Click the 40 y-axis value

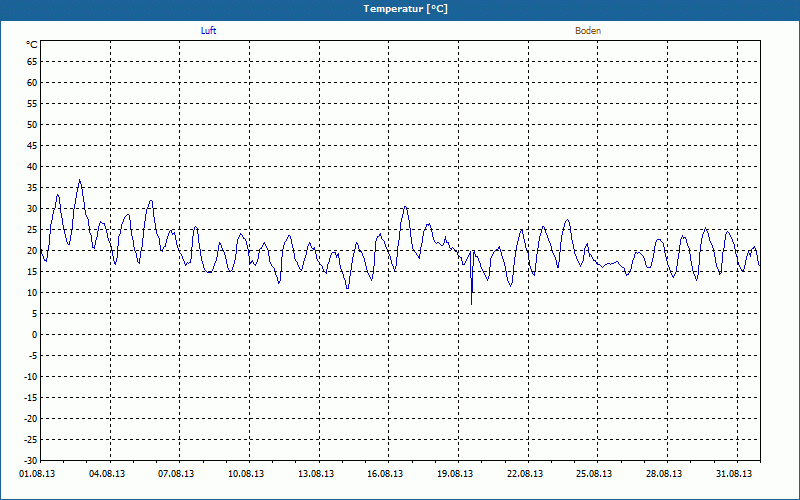pyautogui.click(x=32, y=167)
